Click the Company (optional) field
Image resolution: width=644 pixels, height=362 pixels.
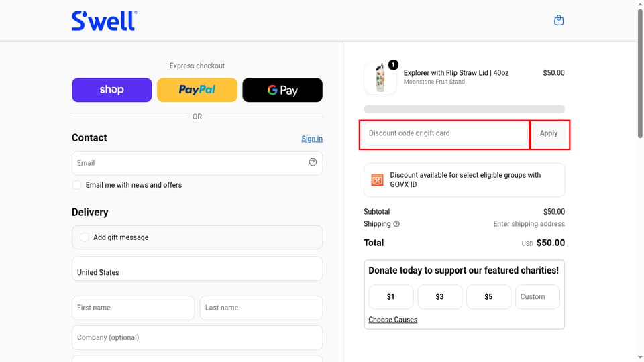197,337
